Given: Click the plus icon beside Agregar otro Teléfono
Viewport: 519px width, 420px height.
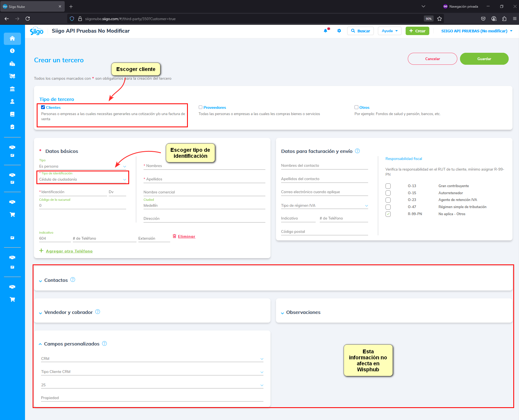Looking at the screenshot, I should [41, 251].
